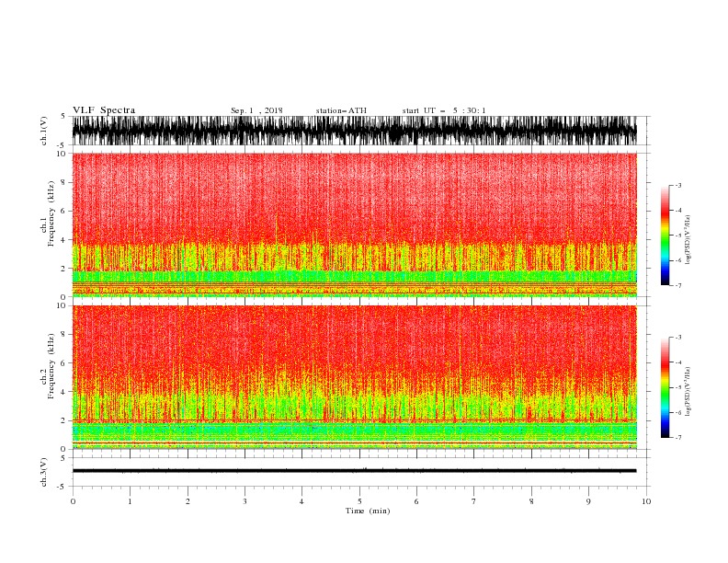This screenshot has height=563, width=728.
Task: Click the "start UT = 5:30:1" text
Action: (x=444, y=110)
